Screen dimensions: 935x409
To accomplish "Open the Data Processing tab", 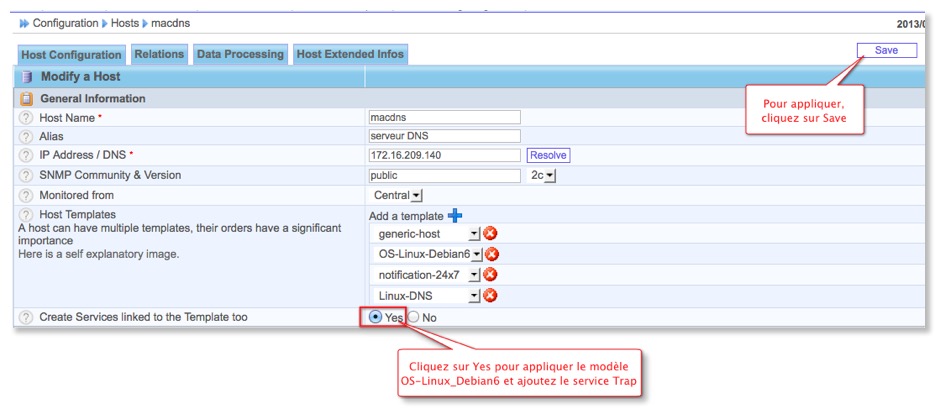I will pyautogui.click(x=240, y=54).
